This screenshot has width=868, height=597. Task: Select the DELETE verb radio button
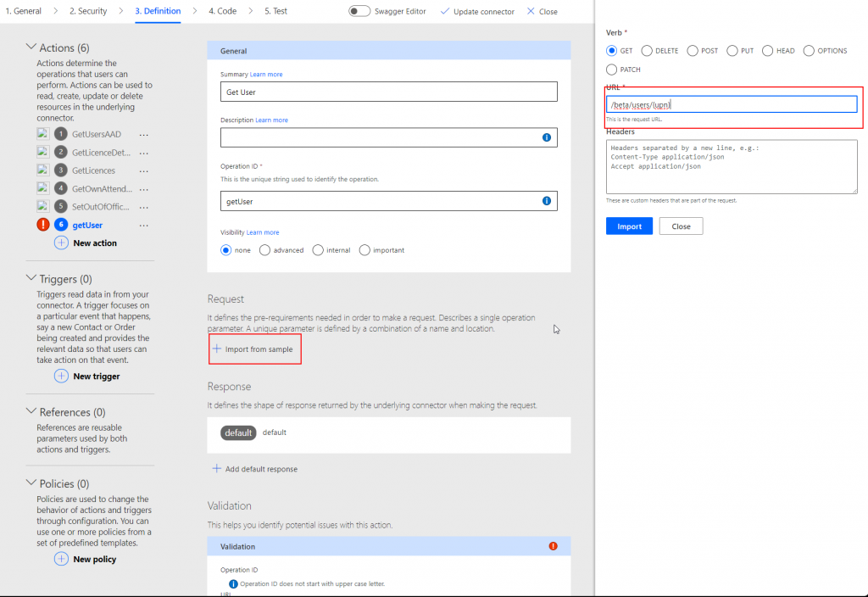click(647, 50)
